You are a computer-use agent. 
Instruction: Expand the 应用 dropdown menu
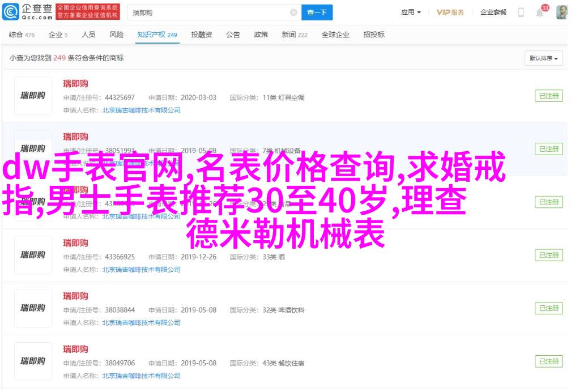pyautogui.click(x=411, y=12)
